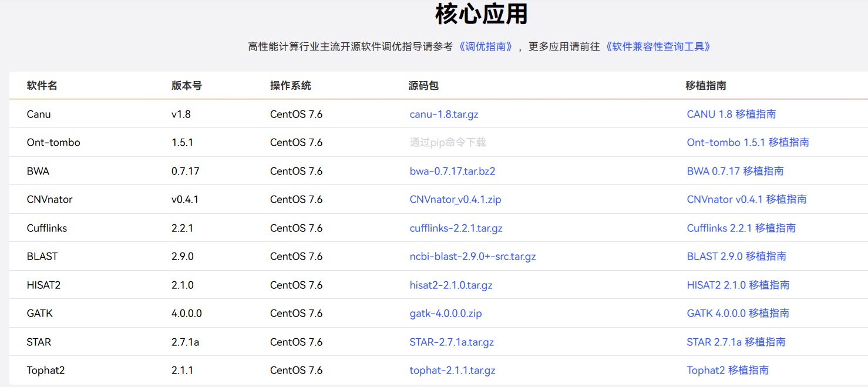Click the 2.7.1a version cell
The height and width of the screenshot is (387, 868).
186,342
